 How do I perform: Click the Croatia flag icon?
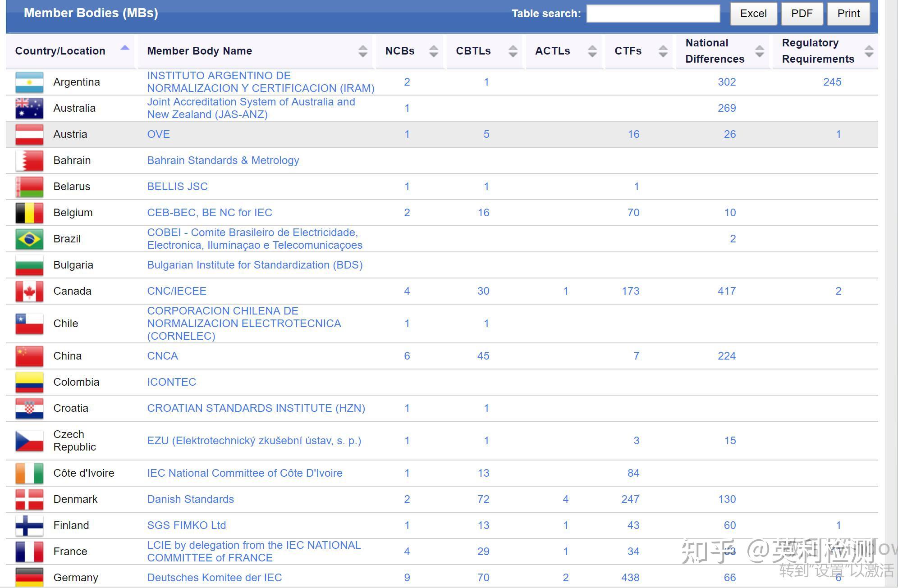[29, 408]
